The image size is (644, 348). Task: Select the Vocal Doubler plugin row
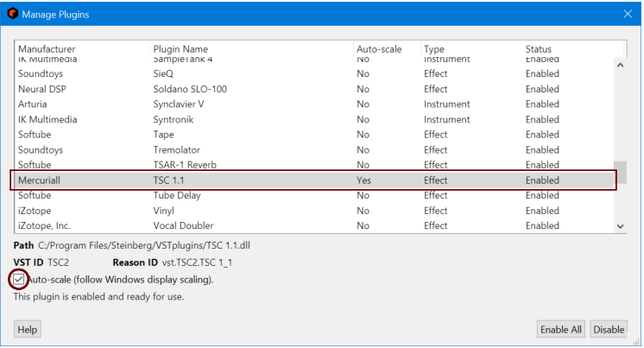(314, 226)
